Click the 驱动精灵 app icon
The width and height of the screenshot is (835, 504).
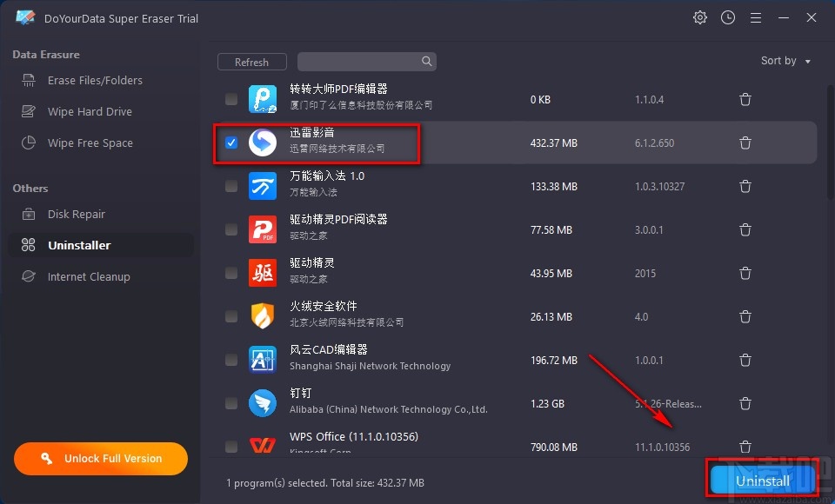pyautogui.click(x=263, y=273)
